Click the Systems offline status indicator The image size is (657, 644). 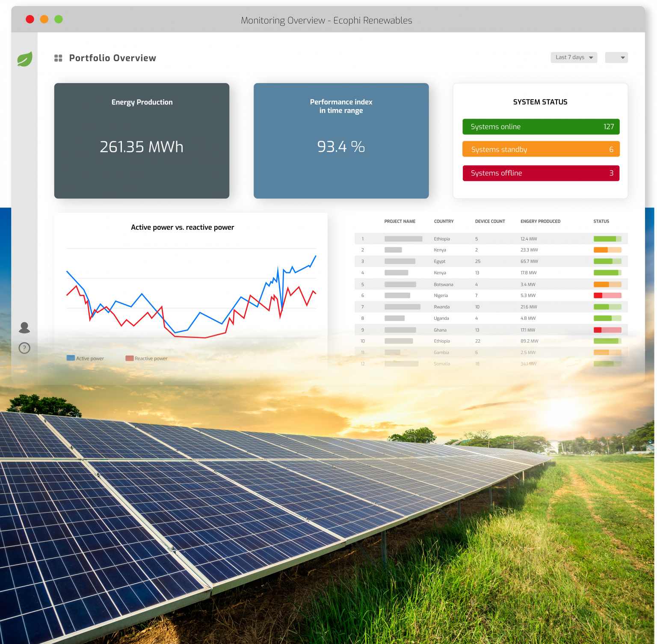541,173
